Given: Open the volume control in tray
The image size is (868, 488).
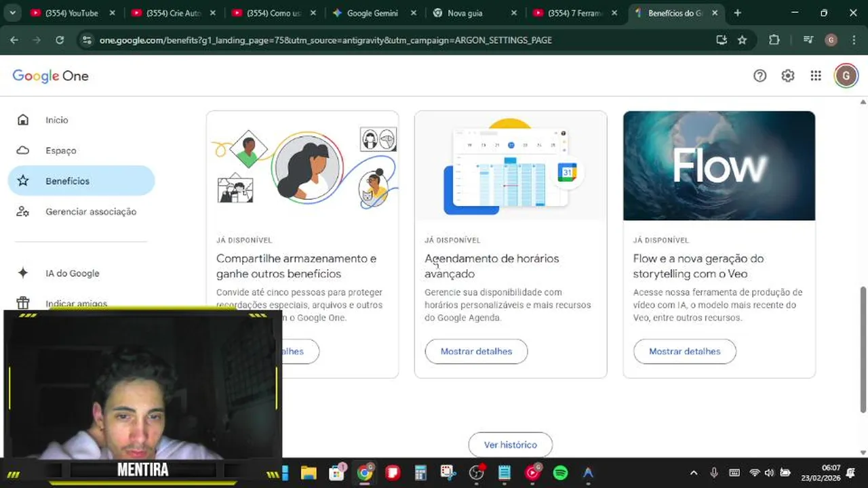Looking at the screenshot, I should [x=769, y=472].
